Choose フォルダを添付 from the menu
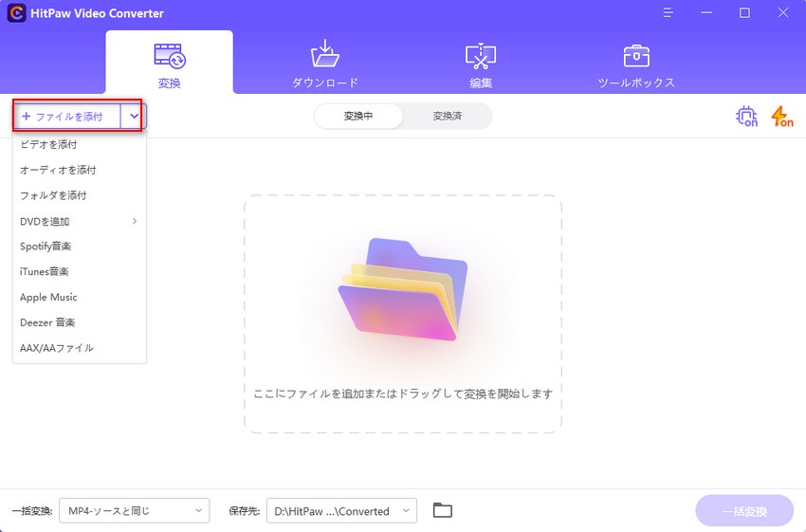 80,196
